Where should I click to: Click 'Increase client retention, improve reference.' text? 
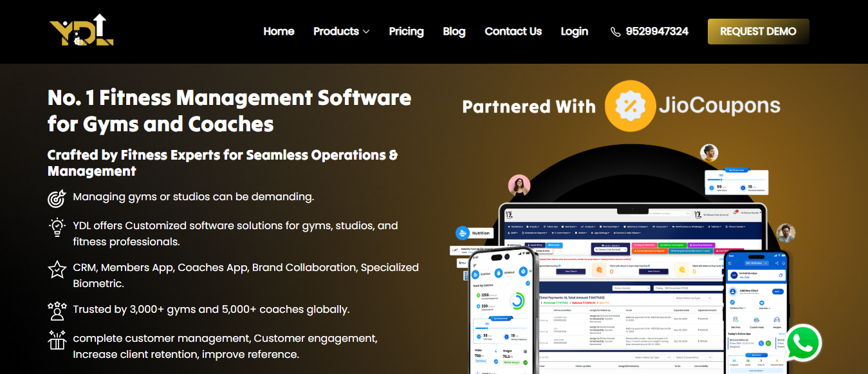pos(186,355)
